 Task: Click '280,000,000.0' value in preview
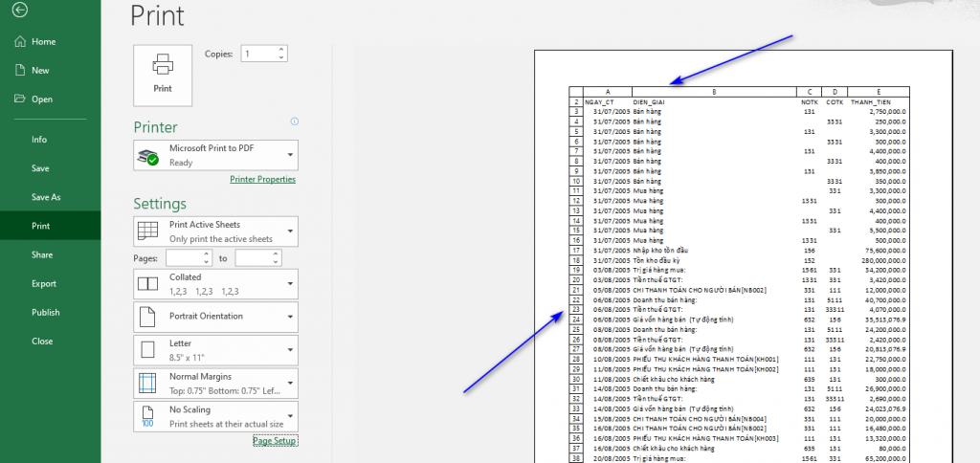coord(882,260)
